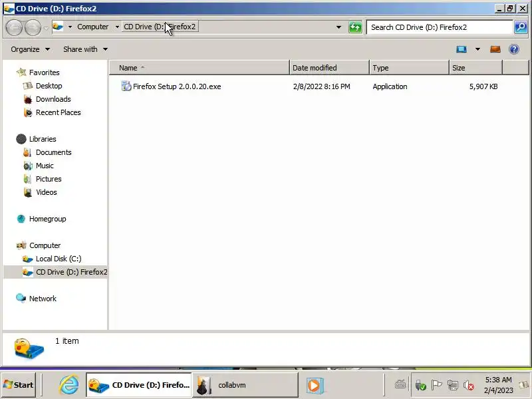This screenshot has width=532, height=399.
Task: Open address bar previous locations dropdown
Action: pyautogui.click(x=338, y=27)
